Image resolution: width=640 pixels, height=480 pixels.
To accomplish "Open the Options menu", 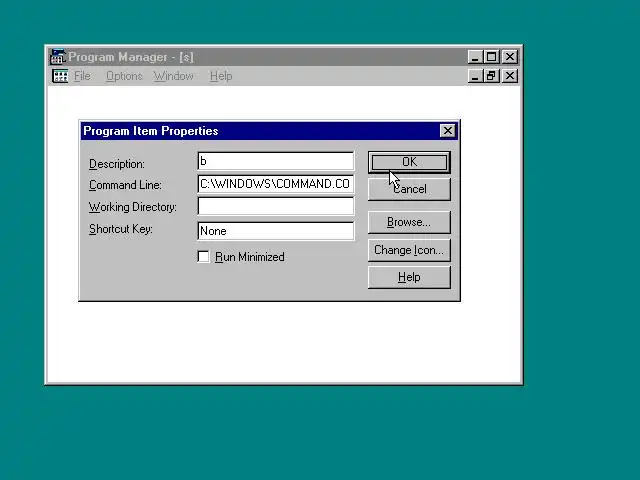I will click(124, 76).
